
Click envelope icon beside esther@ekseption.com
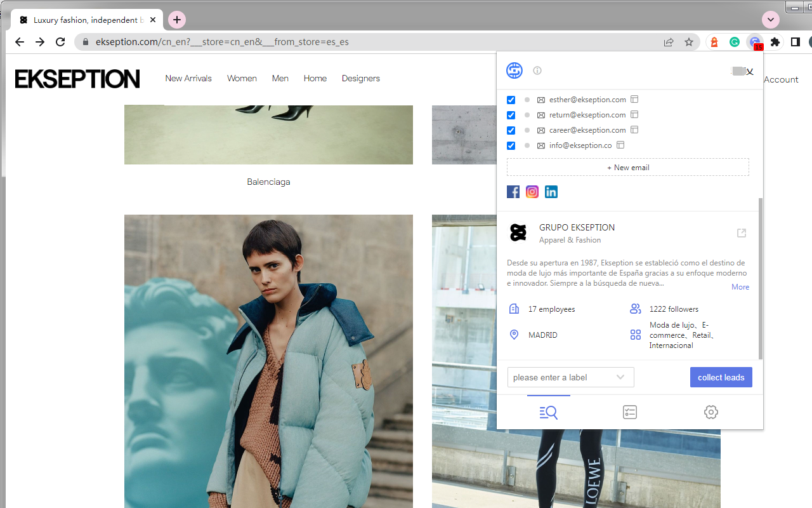tap(541, 100)
